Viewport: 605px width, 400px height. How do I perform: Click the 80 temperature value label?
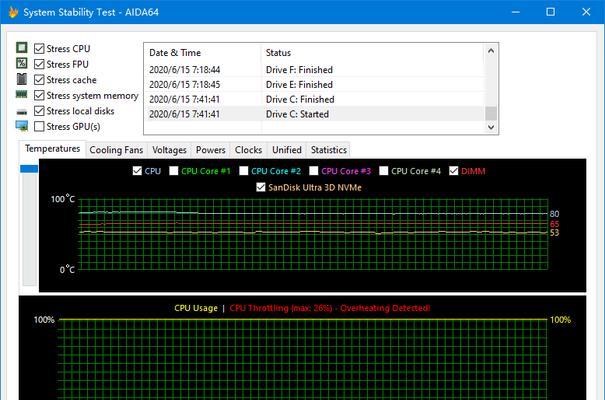tap(554, 214)
